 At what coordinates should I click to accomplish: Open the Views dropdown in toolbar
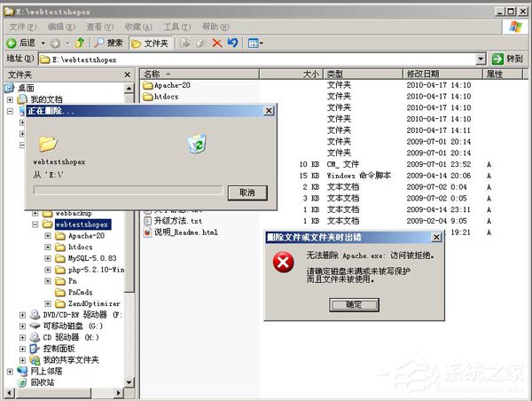tap(255, 43)
